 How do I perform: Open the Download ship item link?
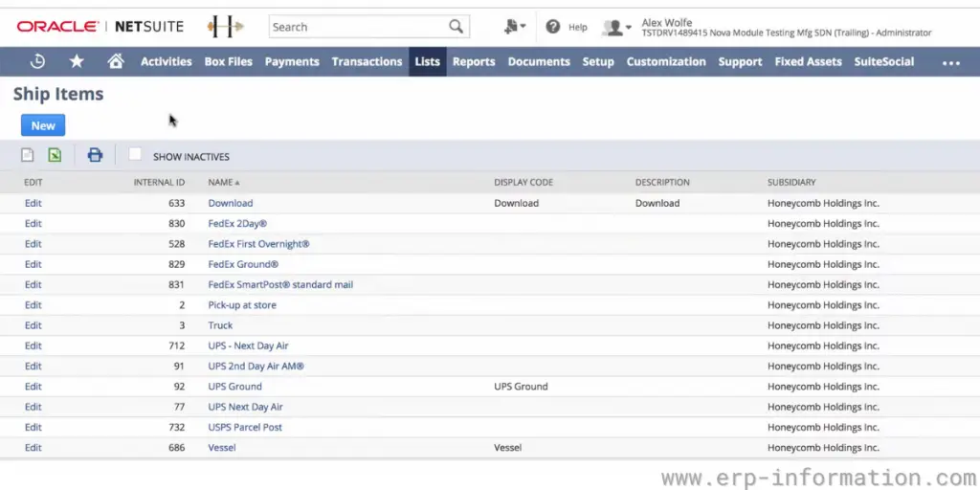[231, 203]
